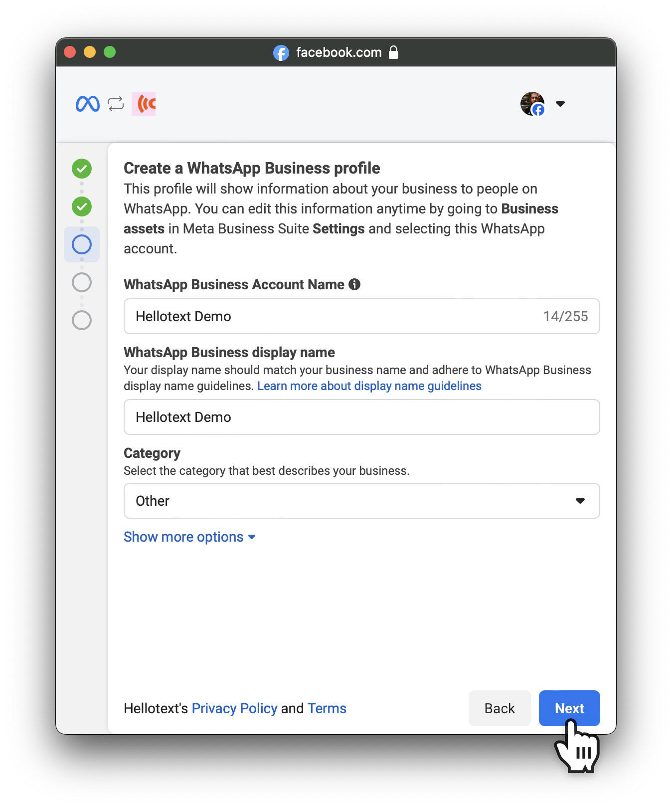Open Hellotext's Privacy Policy link
This screenshot has height=808, width=672.
coord(234,708)
